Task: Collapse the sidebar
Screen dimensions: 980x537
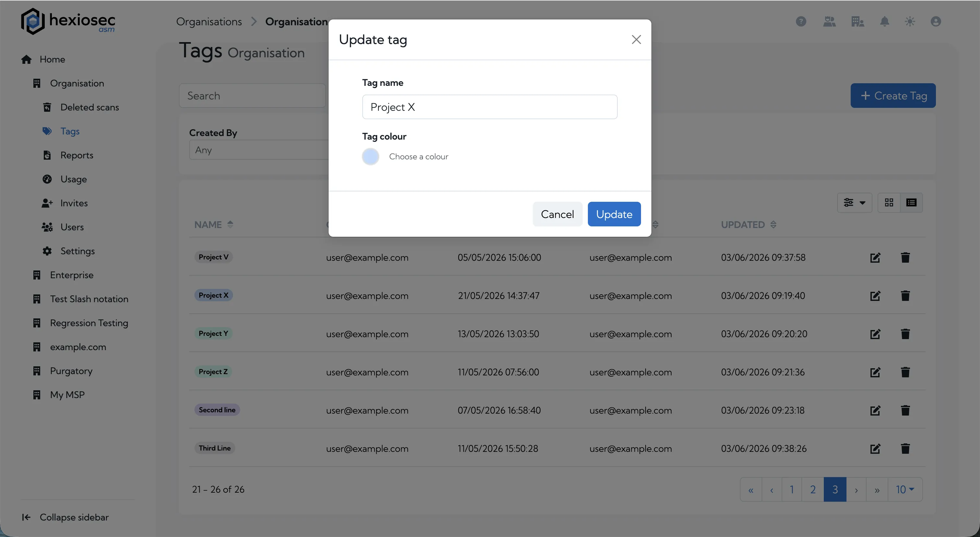Action: click(x=65, y=517)
